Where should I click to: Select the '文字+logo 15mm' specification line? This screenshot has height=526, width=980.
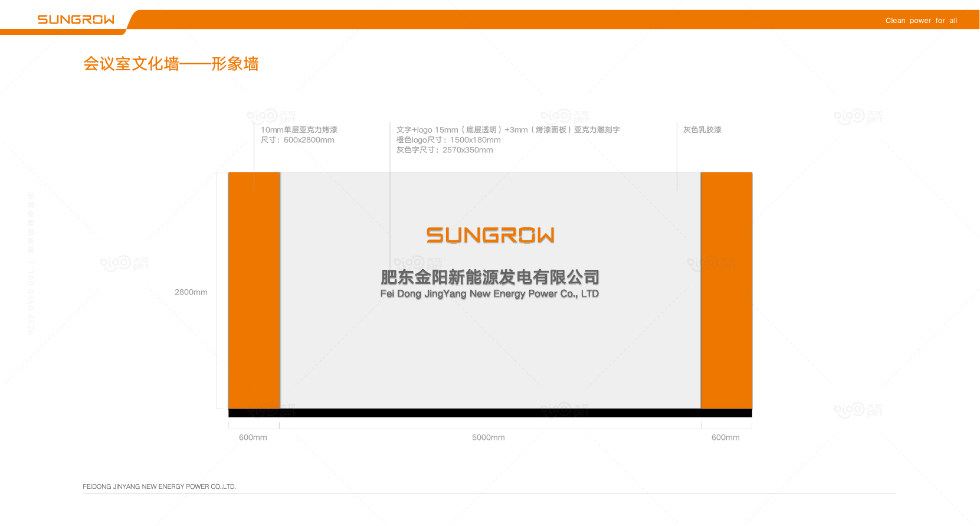(x=508, y=130)
